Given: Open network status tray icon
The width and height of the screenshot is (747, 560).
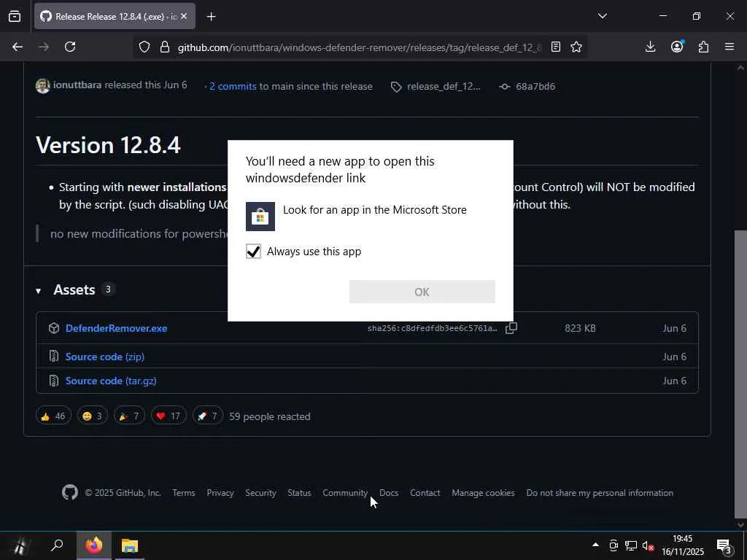Looking at the screenshot, I should [x=631, y=545].
